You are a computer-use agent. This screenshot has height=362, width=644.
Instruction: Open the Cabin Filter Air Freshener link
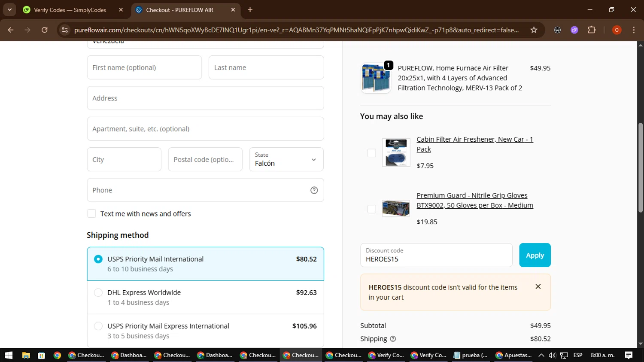click(x=475, y=144)
